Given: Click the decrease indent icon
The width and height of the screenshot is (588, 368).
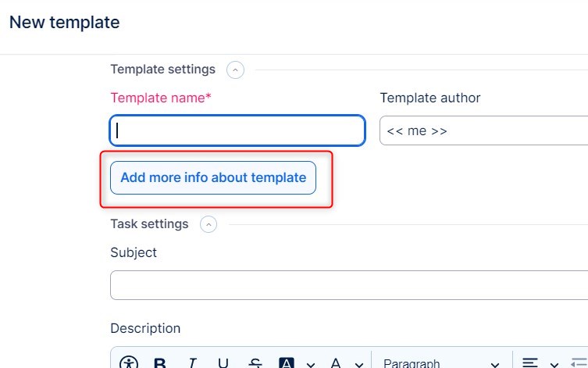Looking at the screenshot, I should [x=580, y=363].
